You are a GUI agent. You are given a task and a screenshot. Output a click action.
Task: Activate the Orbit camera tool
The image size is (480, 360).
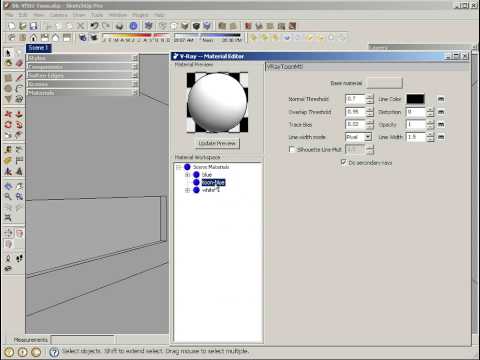click(x=8, y=186)
